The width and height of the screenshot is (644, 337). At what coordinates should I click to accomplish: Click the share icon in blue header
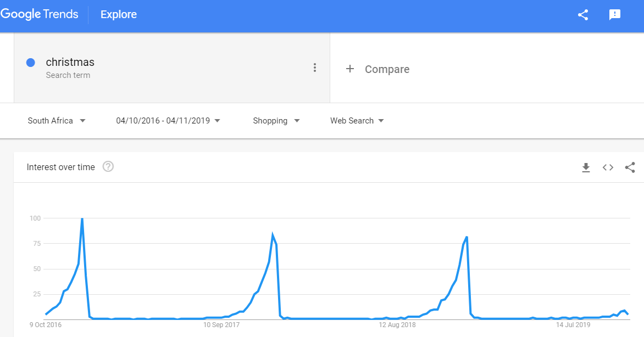coord(583,15)
